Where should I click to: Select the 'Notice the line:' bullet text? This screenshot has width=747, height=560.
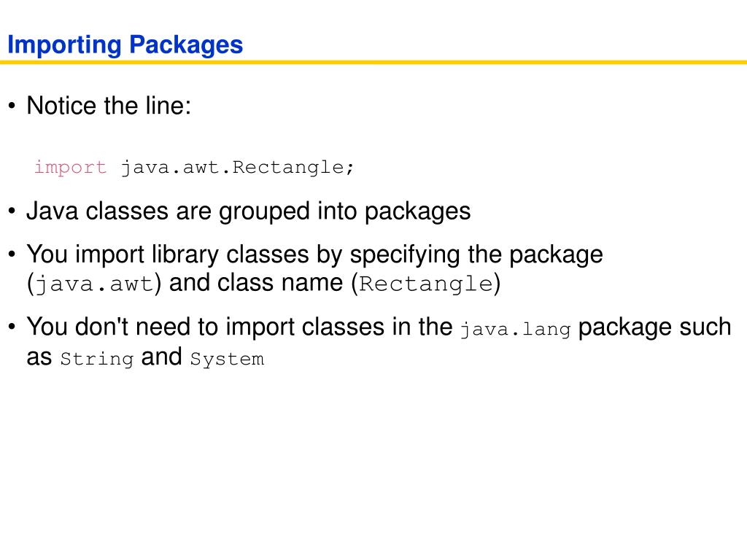point(109,105)
